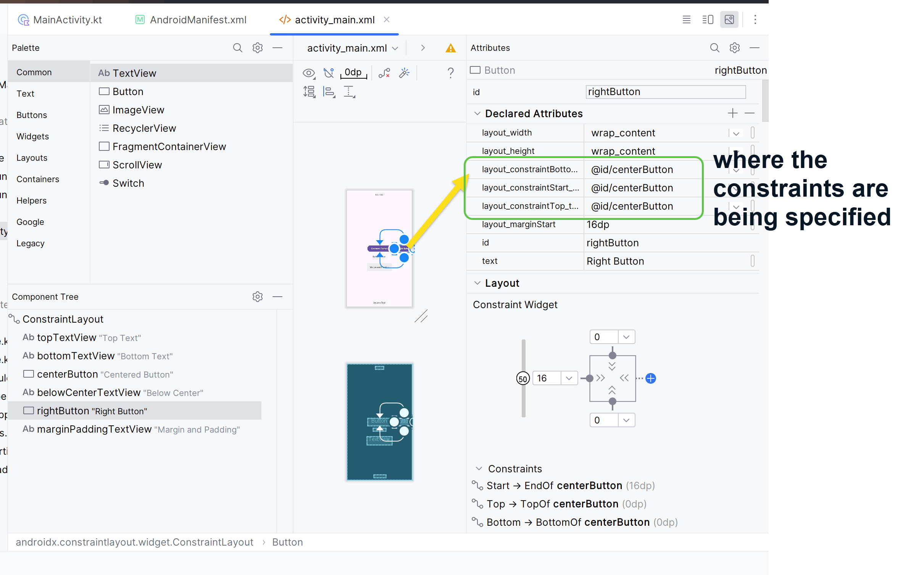
Task: Select topTextView in Component Tree
Action: point(135,338)
